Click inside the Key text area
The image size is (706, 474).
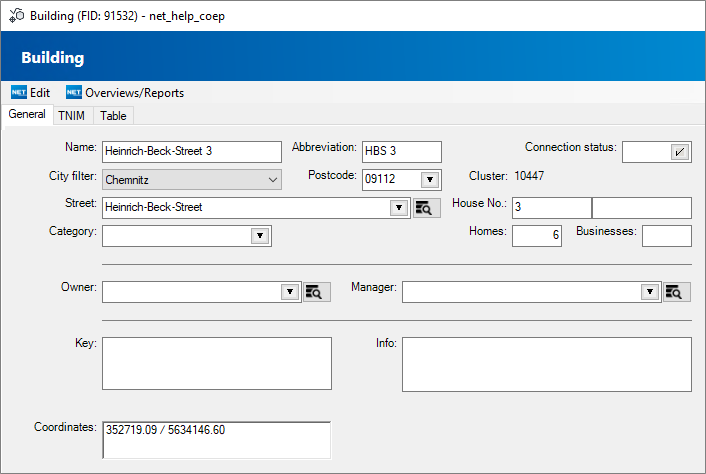click(217, 363)
